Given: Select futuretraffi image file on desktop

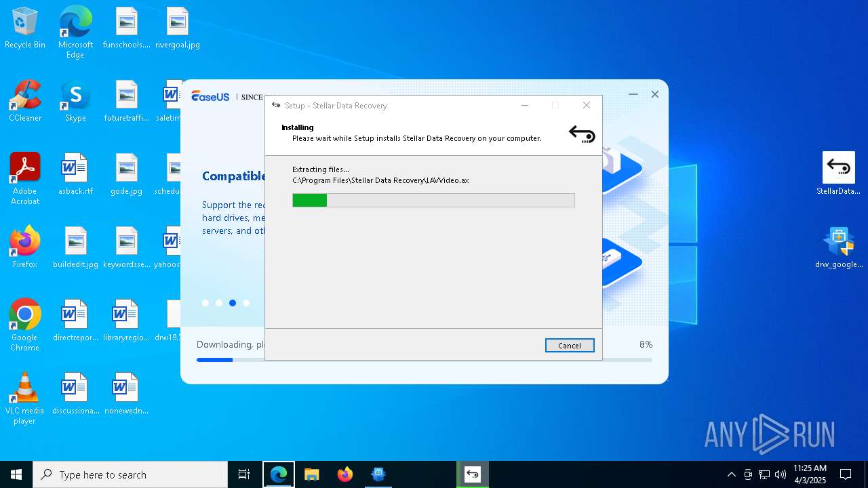Looking at the screenshot, I should [x=126, y=102].
